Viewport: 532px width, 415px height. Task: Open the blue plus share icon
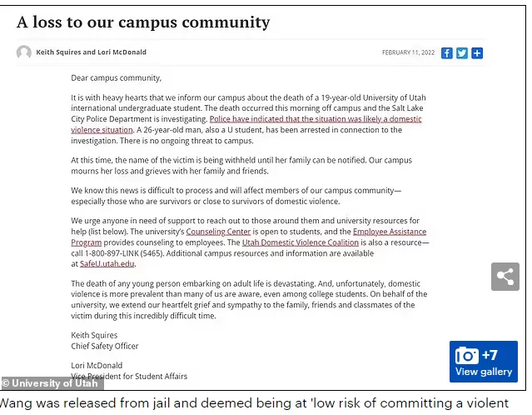coord(477,53)
